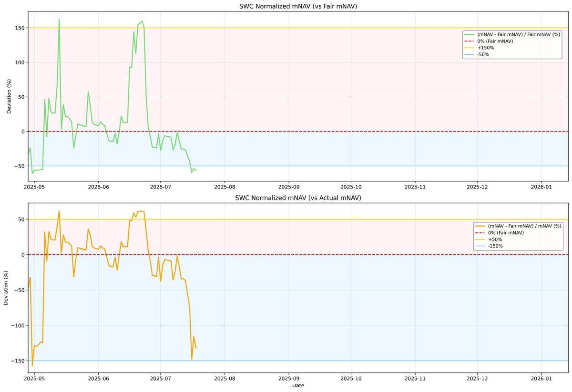The width and height of the screenshot is (572, 392).
Task: Click y-axis tick "50" in Actual mNAV chart
Action: pos(21,220)
